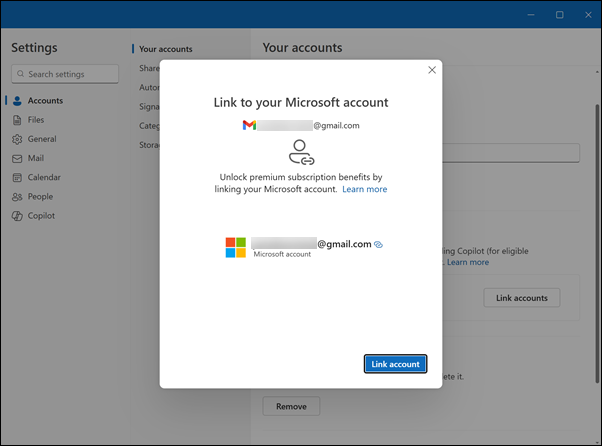Click the Calendar icon in sidebar
The image size is (602, 446).
[17, 177]
